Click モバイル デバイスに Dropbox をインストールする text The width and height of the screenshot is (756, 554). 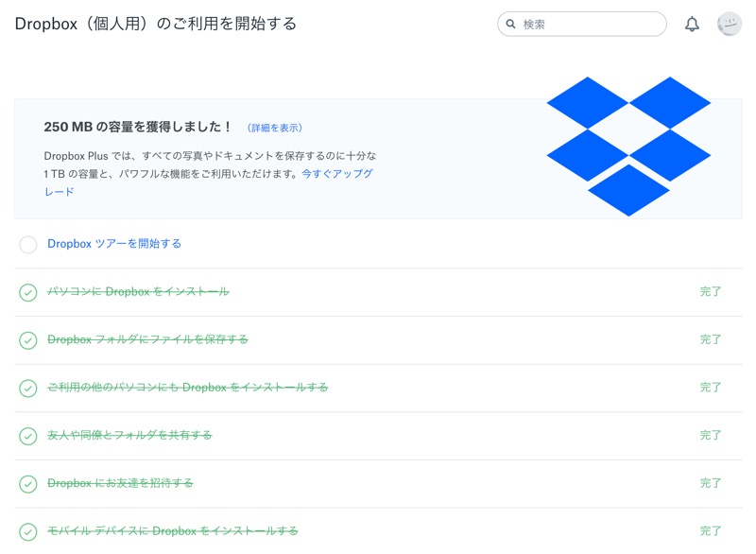click(x=173, y=530)
